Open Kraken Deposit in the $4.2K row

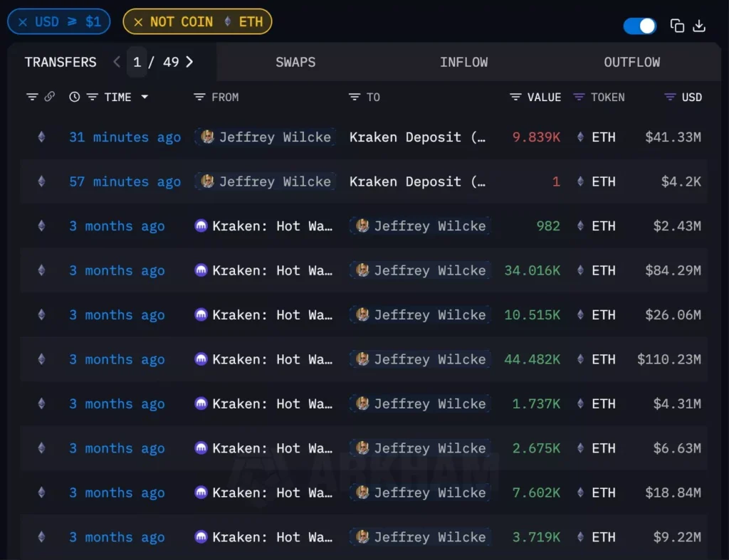tap(417, 181)
